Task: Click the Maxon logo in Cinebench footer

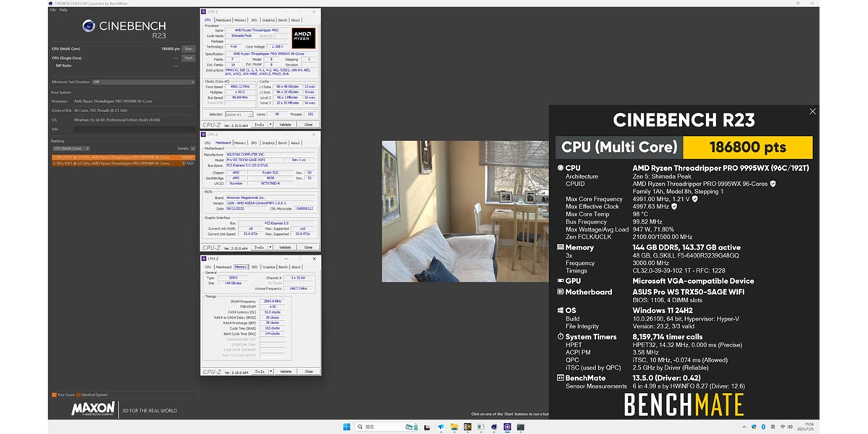Action: click(x=93, y=409)
